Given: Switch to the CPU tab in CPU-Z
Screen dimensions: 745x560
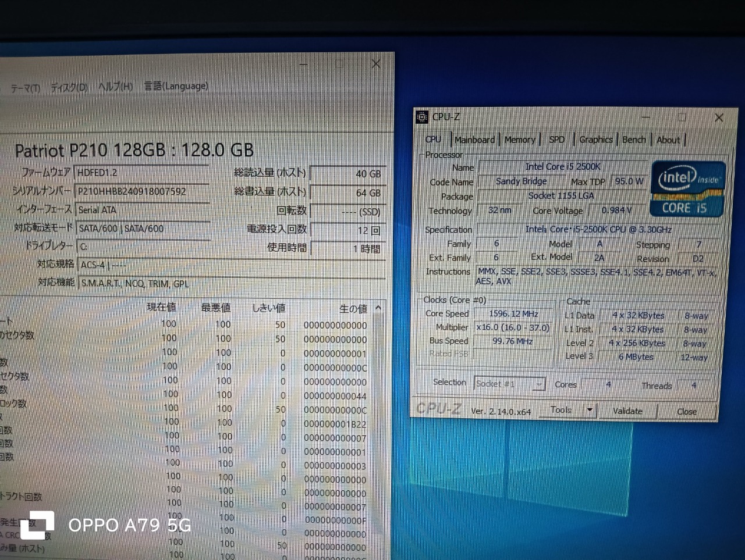Looking at the screenshot, I should coord(433,140).
